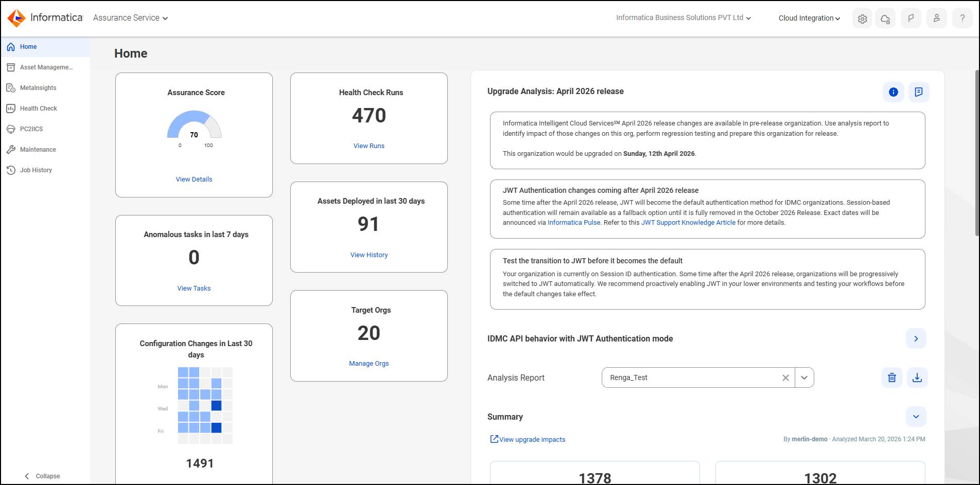Image resolution: width=980 pixels, height=485 pixels.
Task: Download the analysis report
Action: click(917, 378)
